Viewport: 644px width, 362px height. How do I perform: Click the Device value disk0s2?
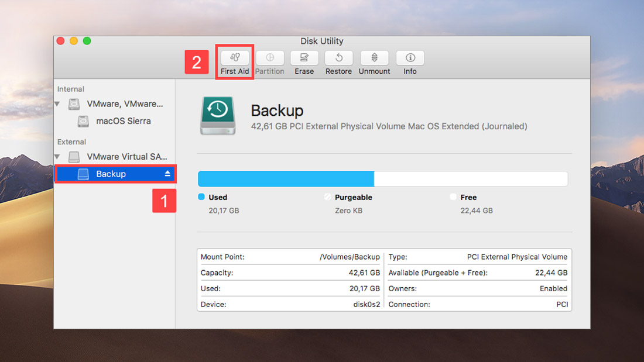point(366,305)
